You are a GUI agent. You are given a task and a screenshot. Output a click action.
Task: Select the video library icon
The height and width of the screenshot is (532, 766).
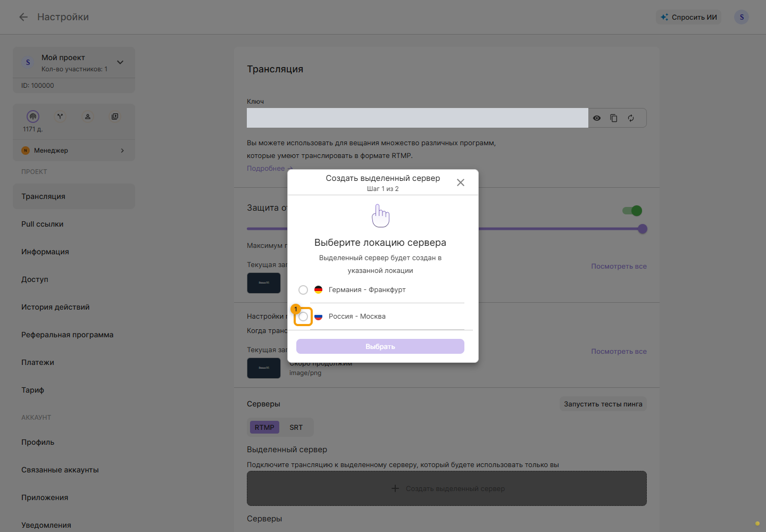pyautogui.click(x=115, y=117)
